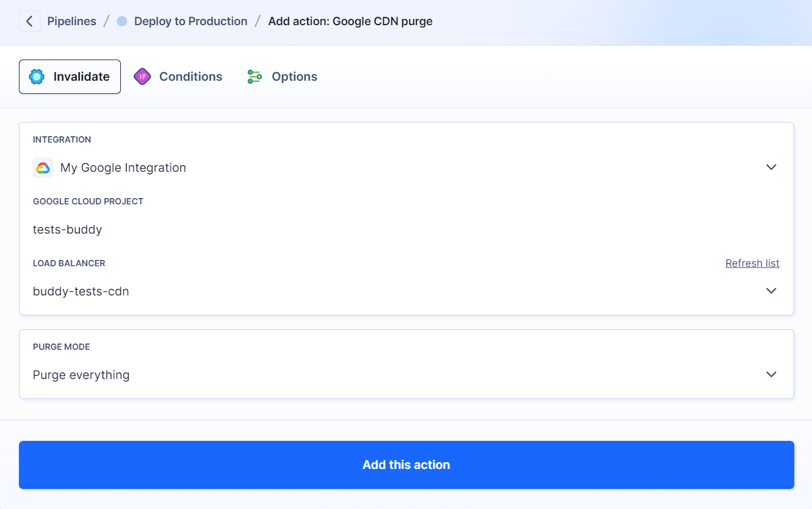Open the Purge Mode dropdown
The height and width of the screenshot is (509, 812).
(771, 374)
